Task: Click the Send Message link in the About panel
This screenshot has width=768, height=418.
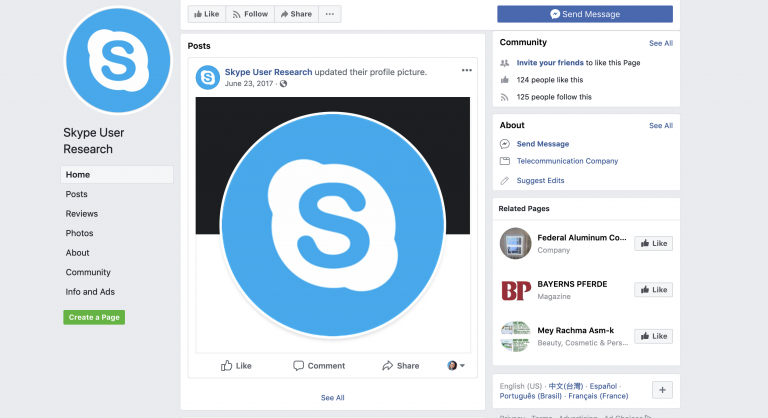Action: [543, 144]
